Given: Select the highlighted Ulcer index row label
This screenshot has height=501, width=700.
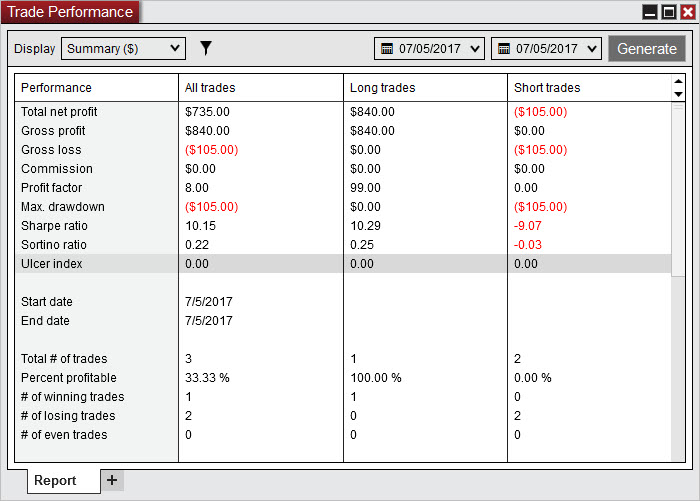Looking at the screenshot, I should click(x=52, y=263).
